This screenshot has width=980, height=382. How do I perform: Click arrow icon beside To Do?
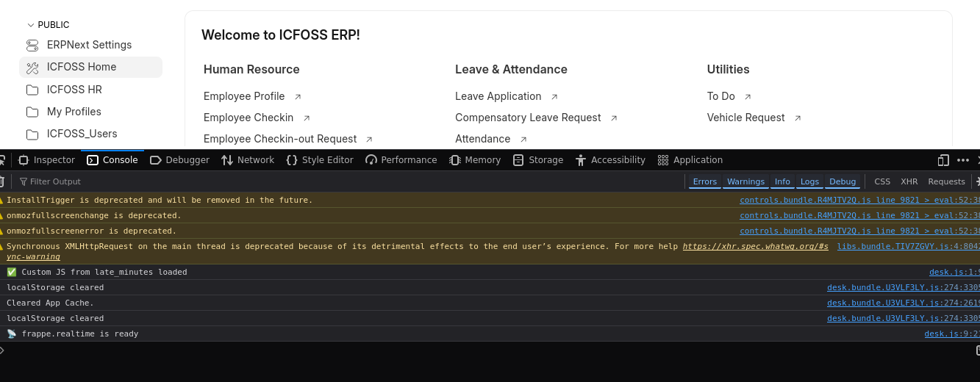748,97
